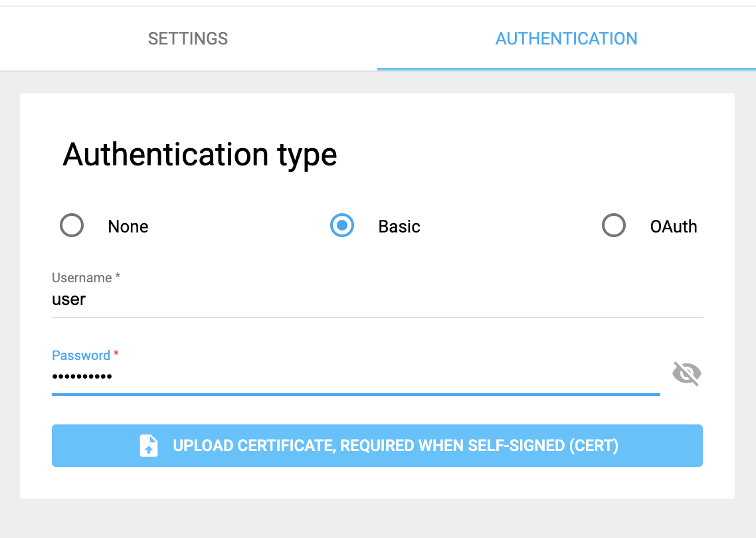Click the blue underline beneath the Password field
The width and height of the screenshot is (756, 538).
coord(355,394)
